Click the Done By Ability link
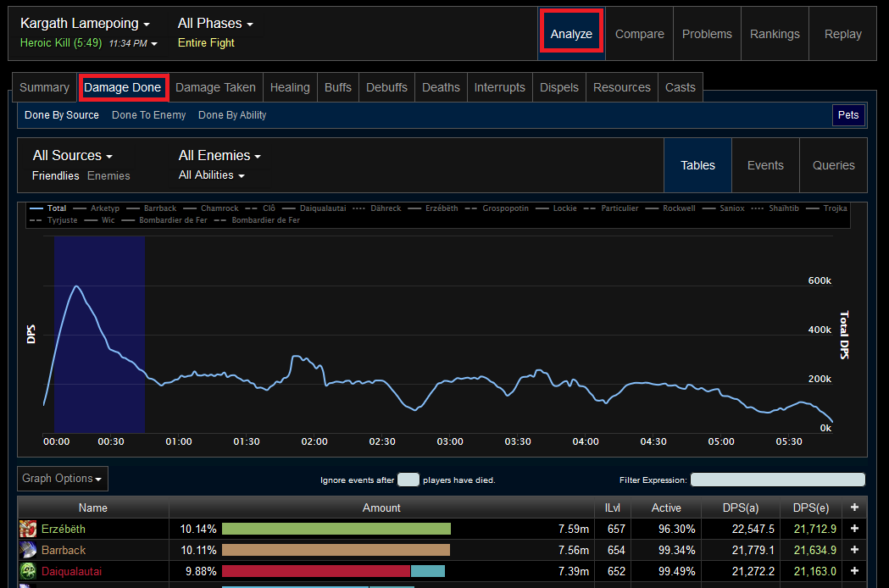Viewport: 889px width, 588px height. [232, 115]
